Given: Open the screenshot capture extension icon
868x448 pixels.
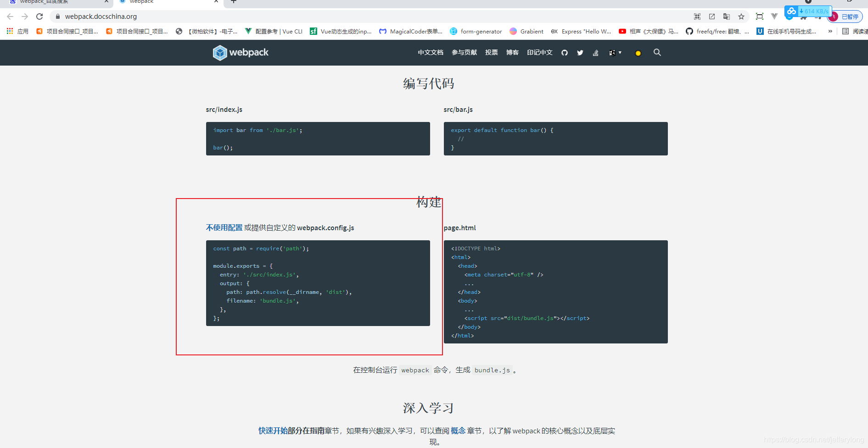Looking at the screenshot, I should (760, 17).
